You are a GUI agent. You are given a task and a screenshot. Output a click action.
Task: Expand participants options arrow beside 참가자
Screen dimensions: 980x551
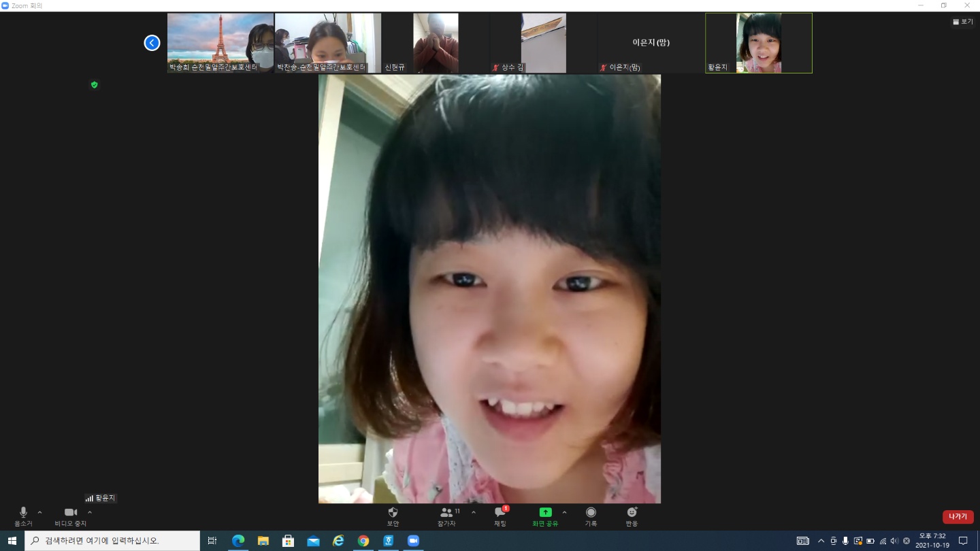[474, 512]
